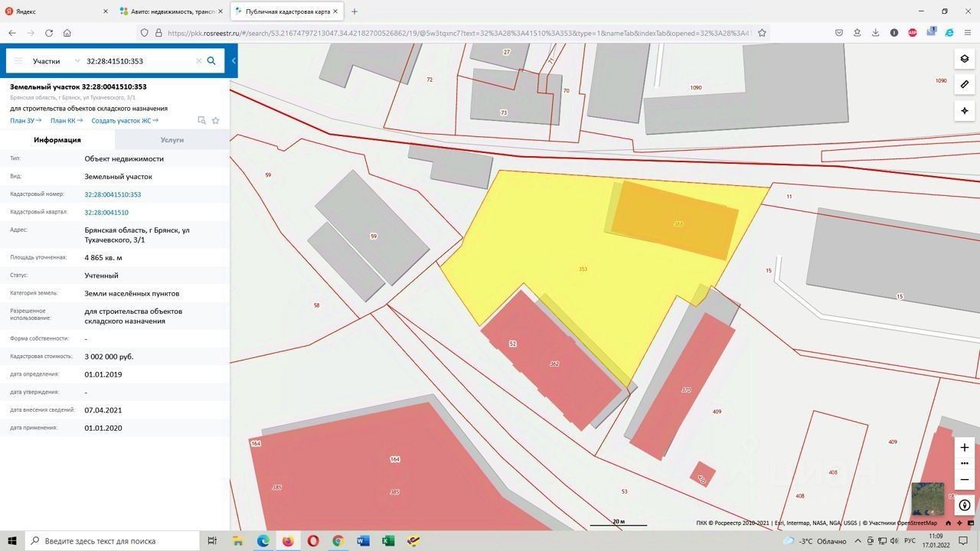The image size is (980, 551).
Task: Switch to the Услуги tab
Action: click(x=172, y=140)
